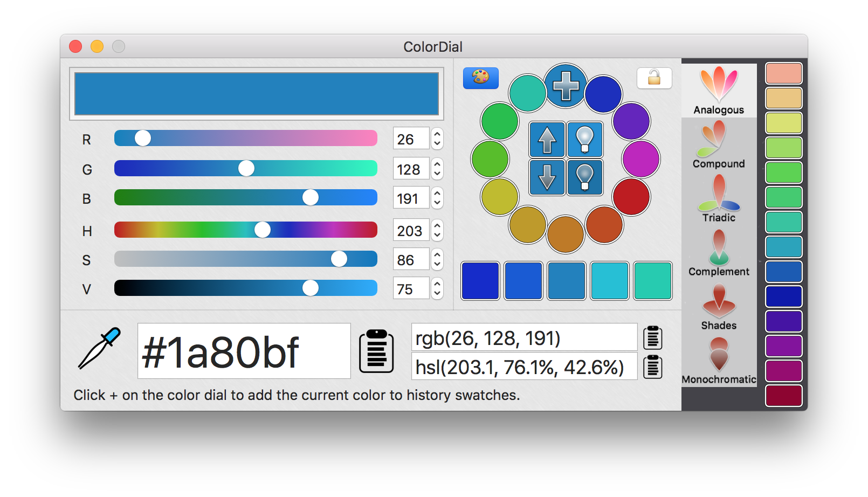Select the bright green circle on the dial

coord(500,121)
